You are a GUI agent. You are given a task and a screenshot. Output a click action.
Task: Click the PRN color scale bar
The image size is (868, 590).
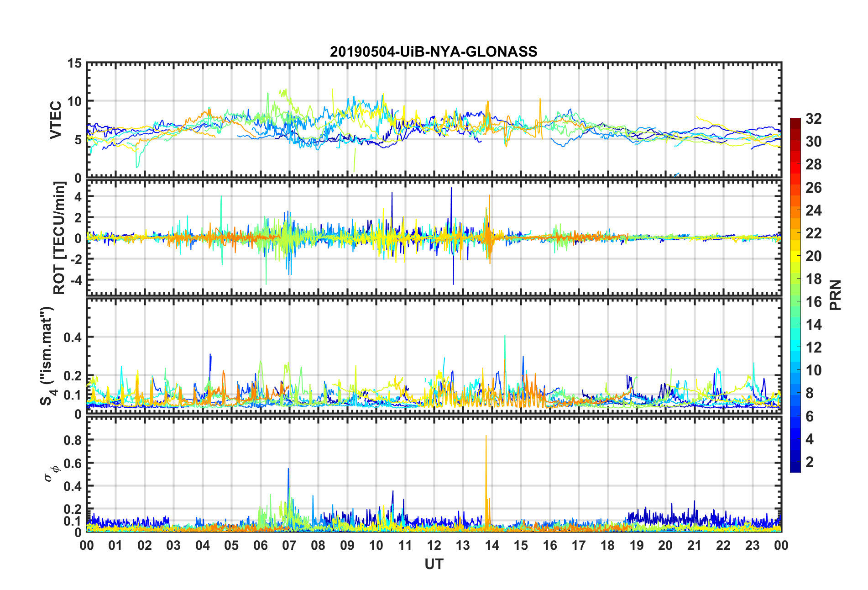point(795,295)
